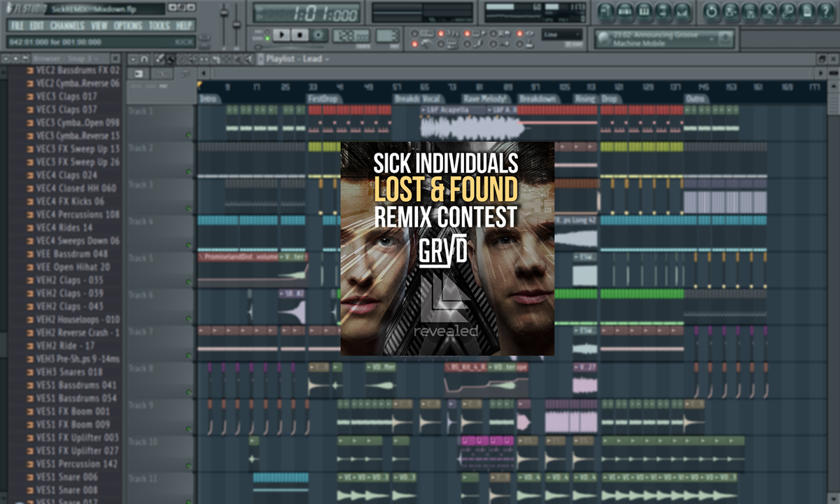Click the Record button in transport
Image resolution: width=840 pixels, height=504 pixels.
coord(318,34)
